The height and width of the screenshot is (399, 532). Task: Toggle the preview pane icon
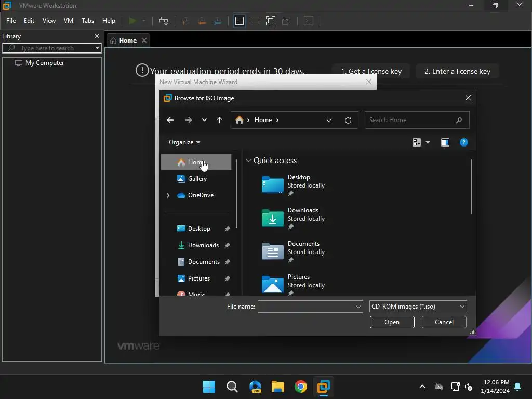click(x=445, y=142)
